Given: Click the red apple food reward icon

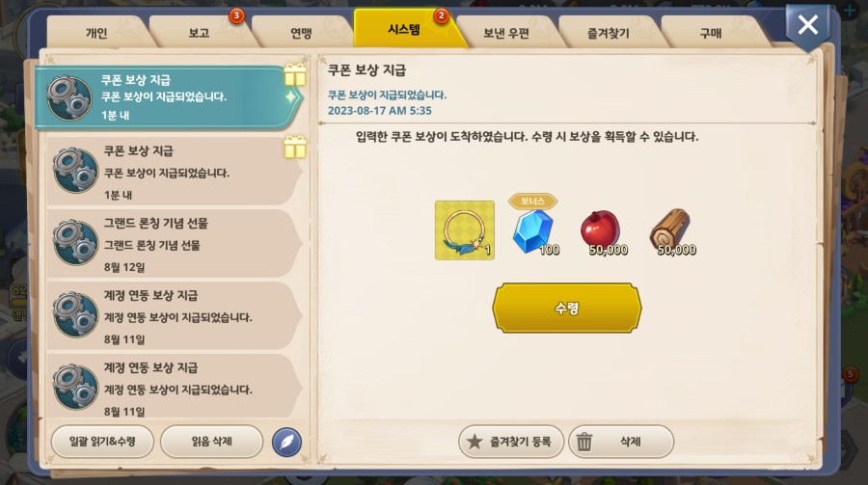Looking at the screenshot, I should click(x=601, y=229).
